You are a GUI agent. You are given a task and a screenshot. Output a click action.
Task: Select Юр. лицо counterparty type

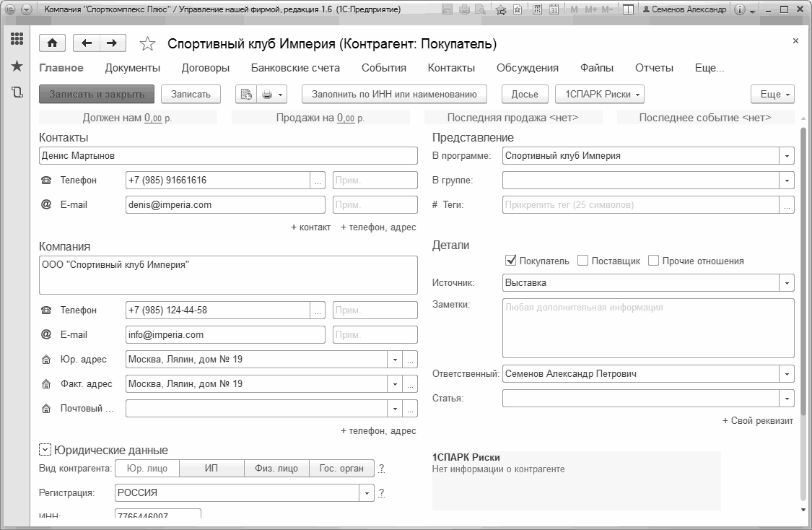[x=147, y=469]
